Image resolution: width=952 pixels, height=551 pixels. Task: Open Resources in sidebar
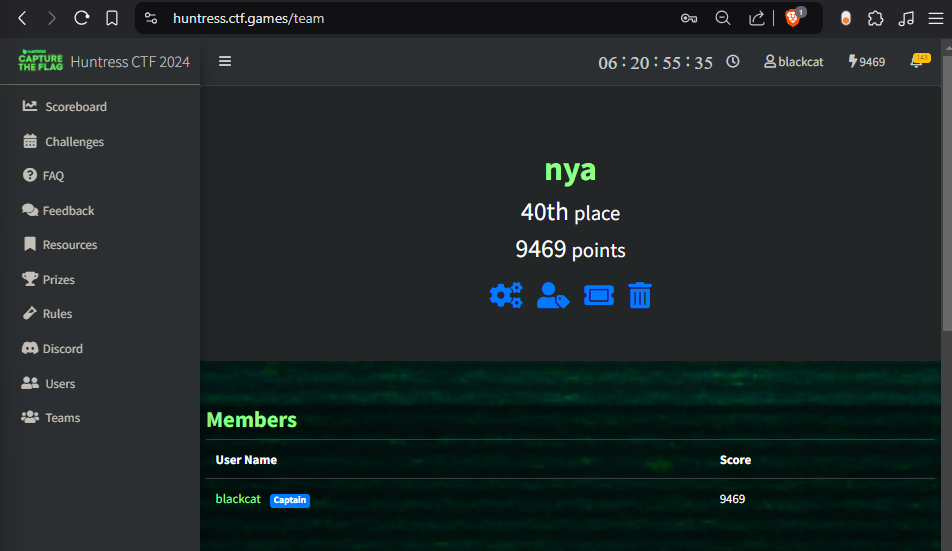click(x=60, y=245)
